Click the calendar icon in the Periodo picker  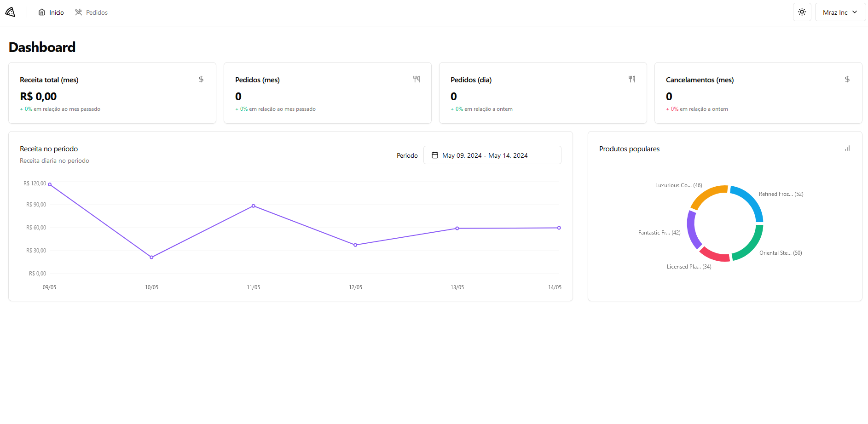(434, 155)
